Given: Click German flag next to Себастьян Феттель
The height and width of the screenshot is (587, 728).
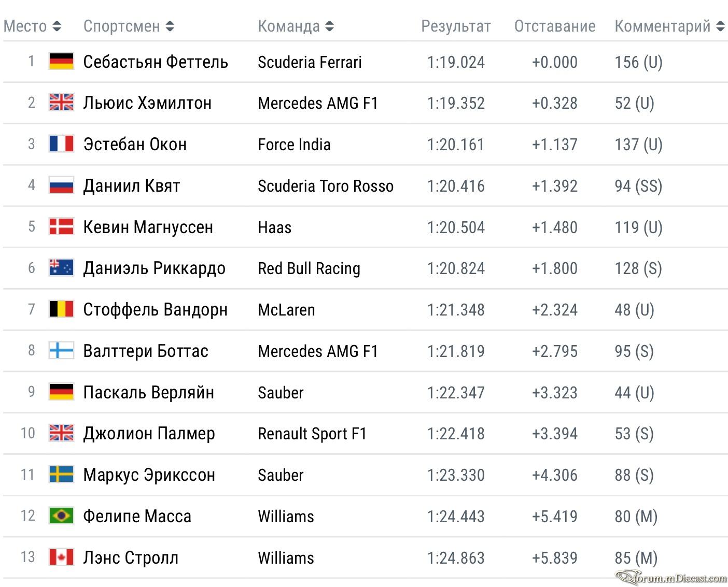Looking at the screenshot, I should click(x=61, y=61).
